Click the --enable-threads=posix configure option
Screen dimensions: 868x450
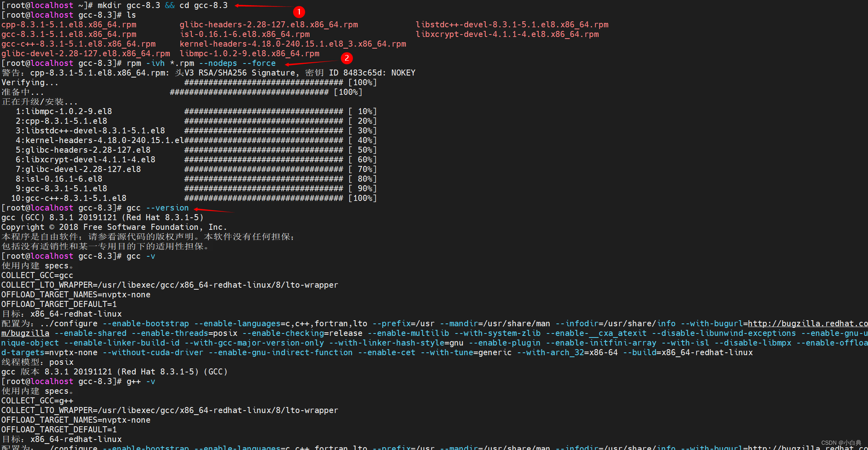[184, 333]
